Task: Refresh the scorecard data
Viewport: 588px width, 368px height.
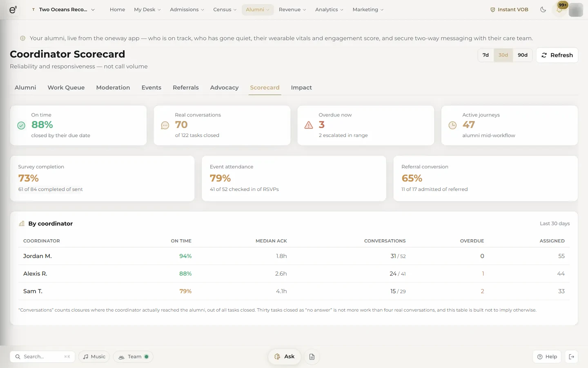Action: 557,55
